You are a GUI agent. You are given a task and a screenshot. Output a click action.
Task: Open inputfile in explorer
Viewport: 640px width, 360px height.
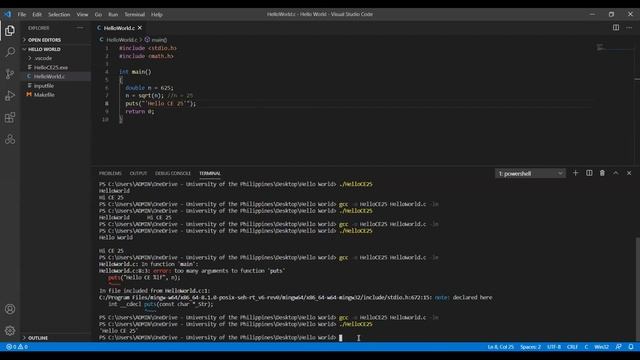point(56,86)
